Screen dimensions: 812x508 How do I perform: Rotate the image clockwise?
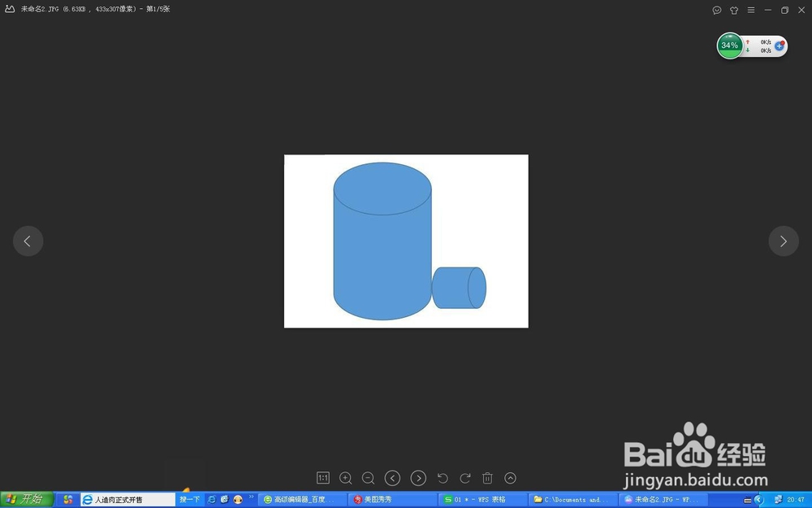click(465, 478)
